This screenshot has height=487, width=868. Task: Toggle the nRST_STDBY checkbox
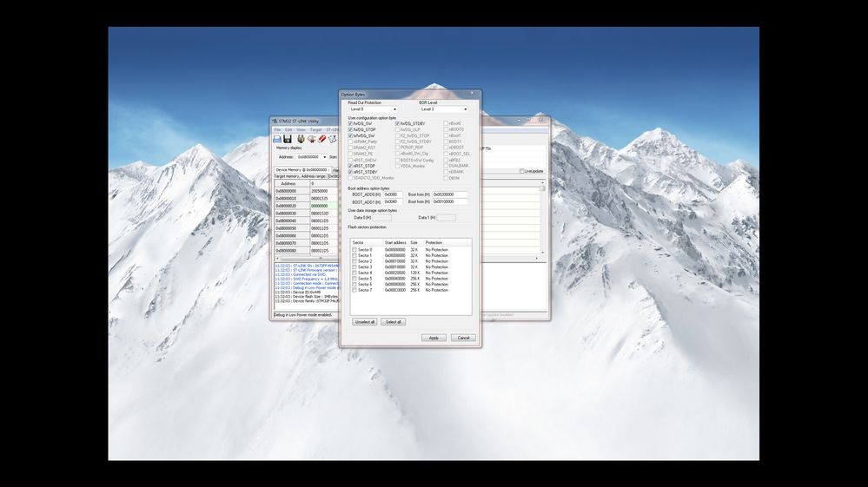pyautogui.click(x=350, y=172)
